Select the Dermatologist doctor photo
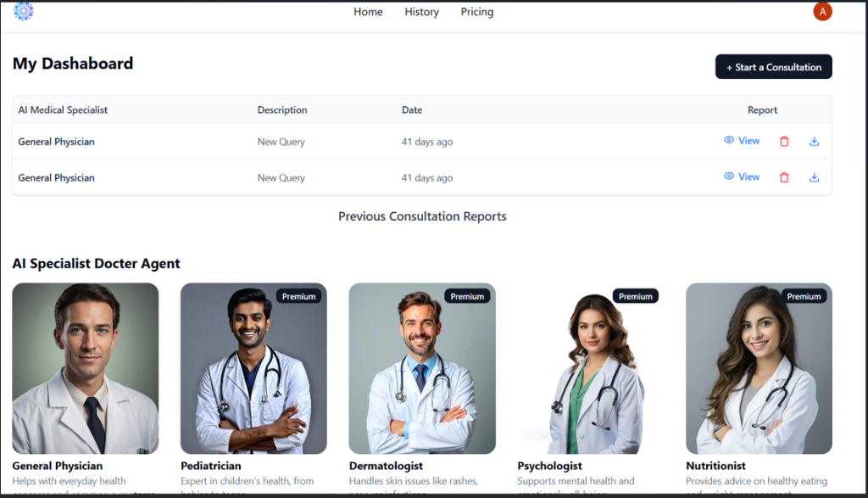This screenshot has height=498, width=868. pyautogui.click(x=422, y=368)
